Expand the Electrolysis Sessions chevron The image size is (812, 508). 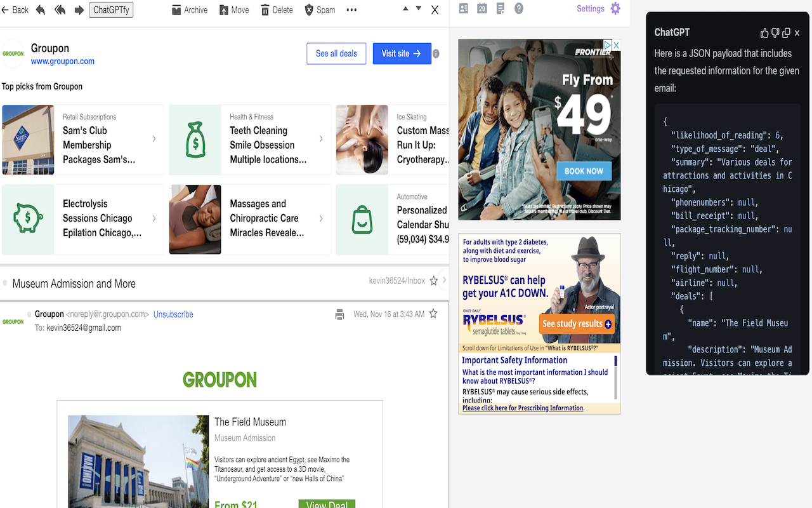[154, 218]
